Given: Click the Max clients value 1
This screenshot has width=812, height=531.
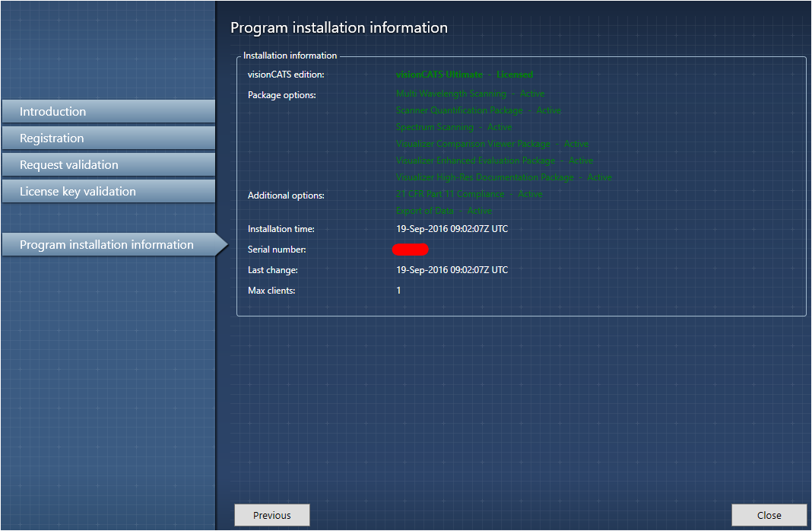Looking at the screenshot, I should point(398,291).
